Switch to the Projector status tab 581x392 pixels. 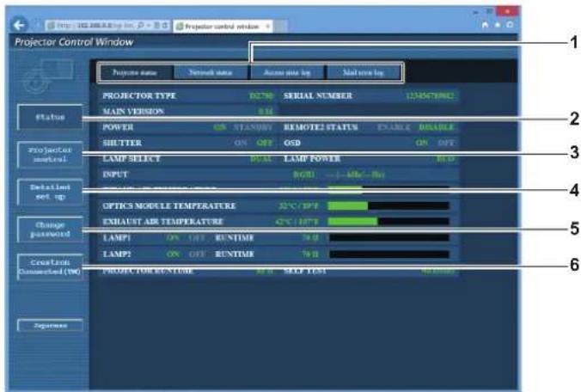[x=135, y=72]
